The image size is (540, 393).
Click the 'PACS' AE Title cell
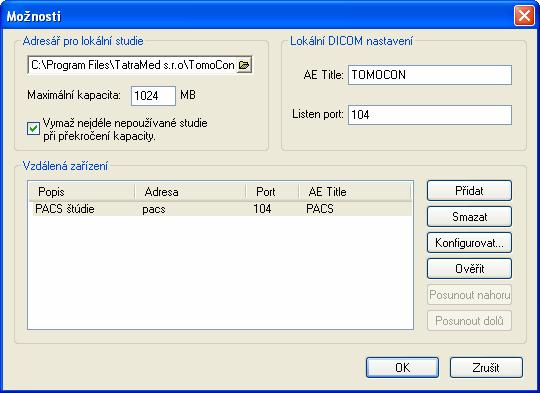click(320, 209)
